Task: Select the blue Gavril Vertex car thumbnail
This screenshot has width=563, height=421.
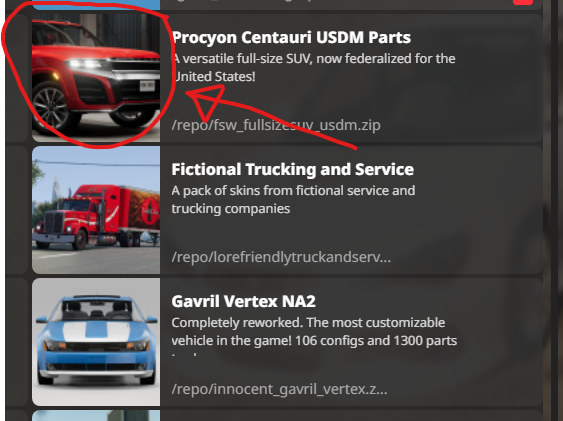Action: [96, 342]
